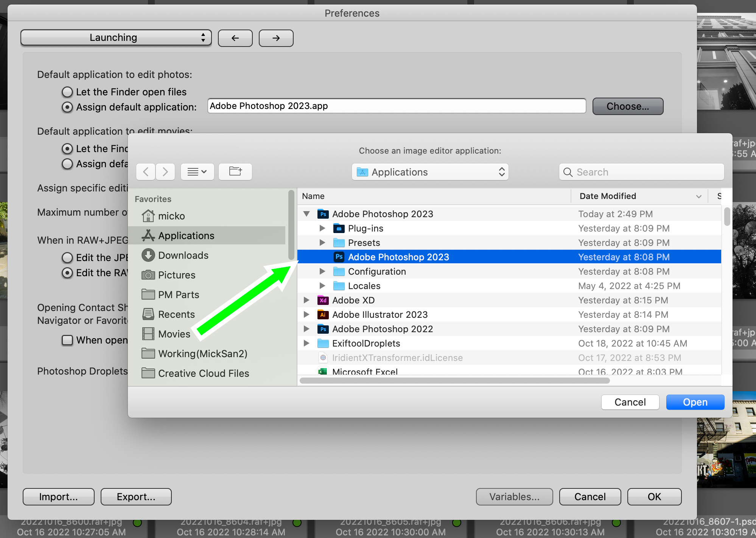756x538 pixels.
Task: Open the Downloads favorite in sidebar
Action: [x=183, y=255]
